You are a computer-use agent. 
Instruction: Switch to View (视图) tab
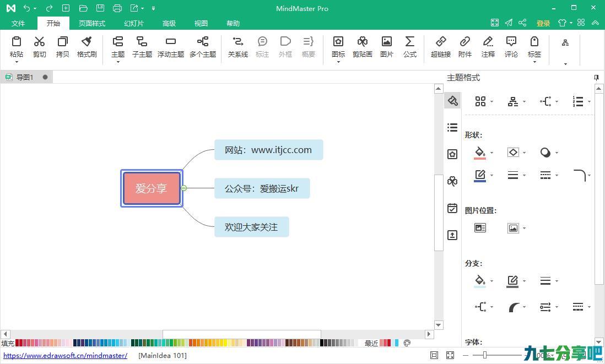point(201,24)
